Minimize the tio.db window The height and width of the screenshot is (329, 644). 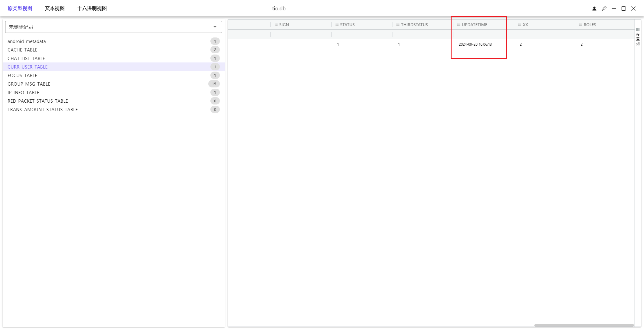pyautogui.click(x=614, y=9)
